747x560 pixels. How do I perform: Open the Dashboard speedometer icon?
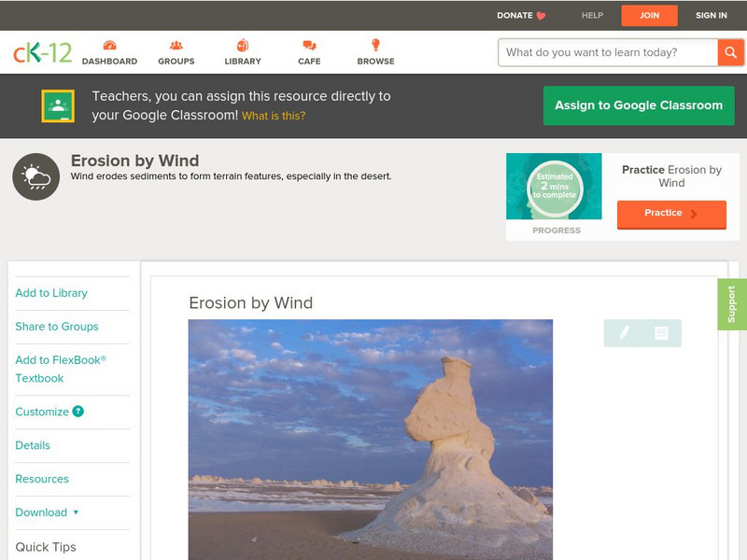coord(109,46)
